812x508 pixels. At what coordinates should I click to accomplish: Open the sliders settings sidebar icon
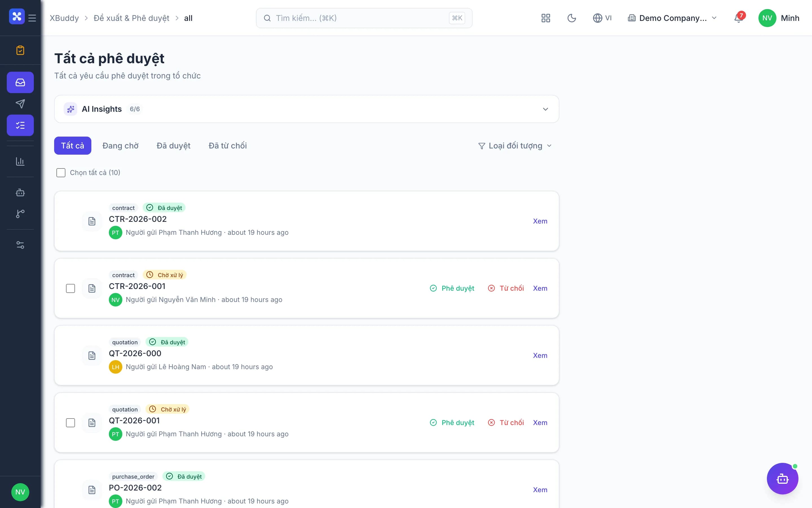[20, 245]
